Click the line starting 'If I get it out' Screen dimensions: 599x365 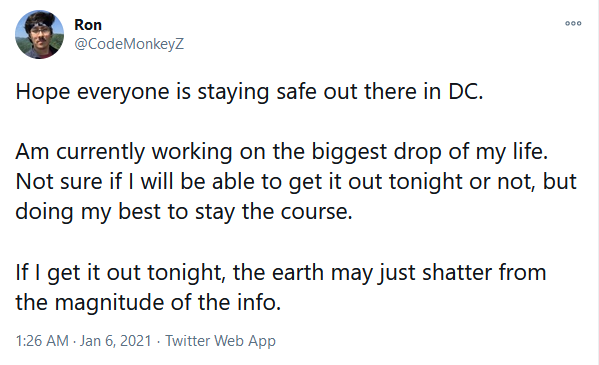[x=280, y=273]
